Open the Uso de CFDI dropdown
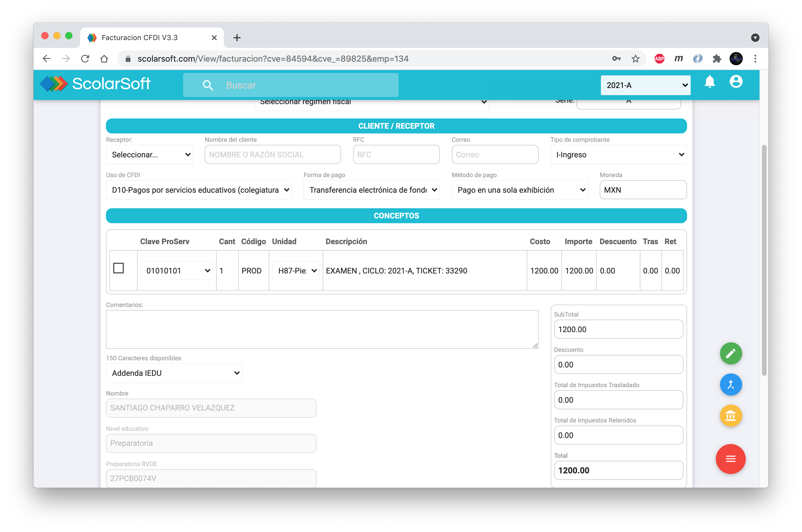Screen dimensions: 802x532 click(x=199, y=190)
